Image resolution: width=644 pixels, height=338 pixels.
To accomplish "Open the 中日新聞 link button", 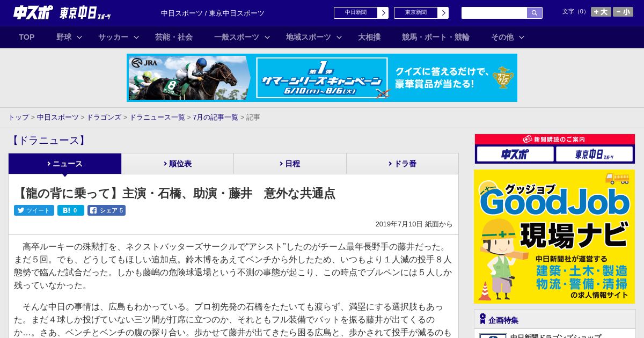I will click(x=356, y=13).
